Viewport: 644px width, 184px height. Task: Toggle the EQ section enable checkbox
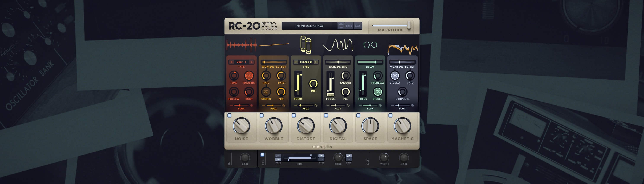point(262,155)
